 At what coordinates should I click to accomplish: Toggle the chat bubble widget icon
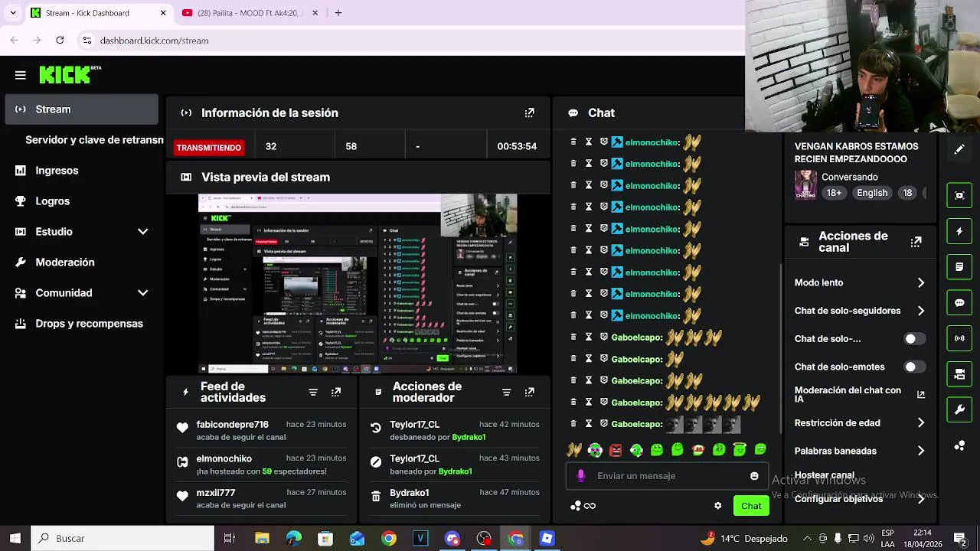[959, 302]
